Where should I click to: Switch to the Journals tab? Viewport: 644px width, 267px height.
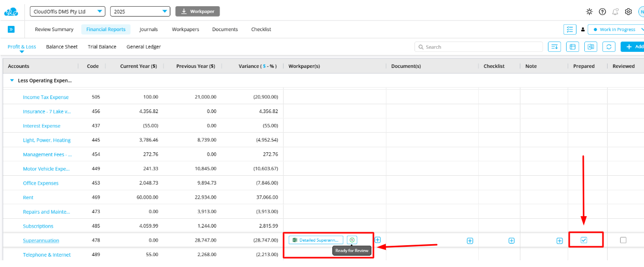149,30
